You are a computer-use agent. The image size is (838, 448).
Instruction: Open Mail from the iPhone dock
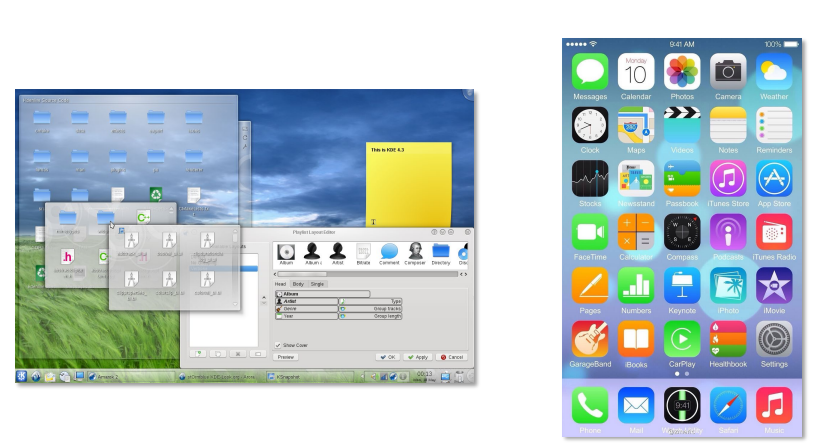[x=636, y=405]
